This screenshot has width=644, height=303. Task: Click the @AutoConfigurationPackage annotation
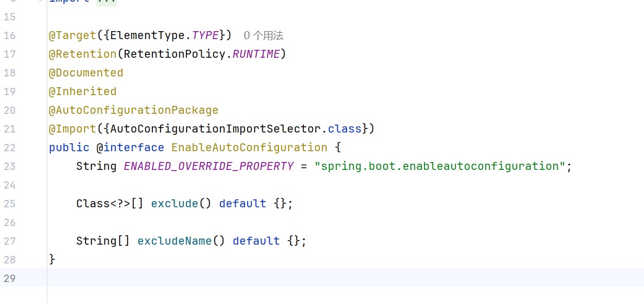133,110
